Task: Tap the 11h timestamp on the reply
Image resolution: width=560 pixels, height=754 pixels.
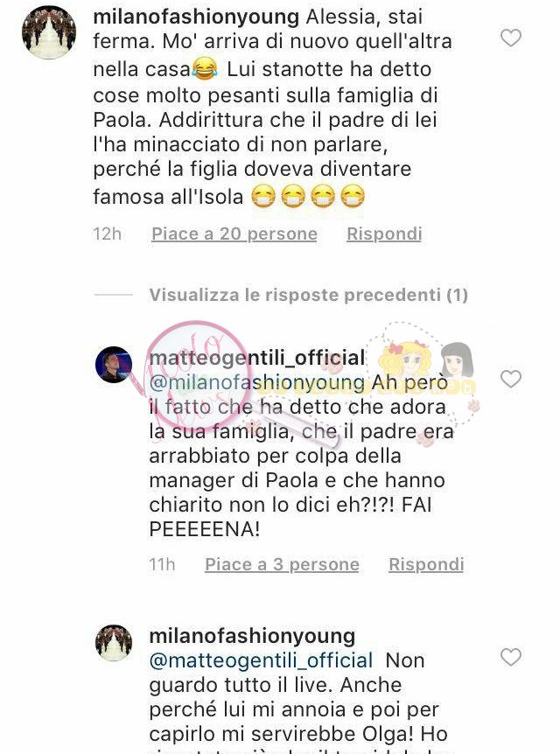Action: pos(162,564)
